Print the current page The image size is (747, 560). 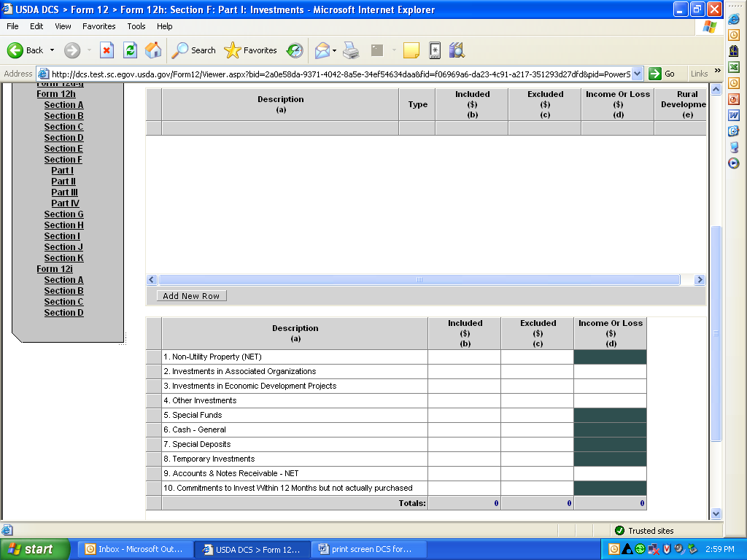[x=351, y=50]
